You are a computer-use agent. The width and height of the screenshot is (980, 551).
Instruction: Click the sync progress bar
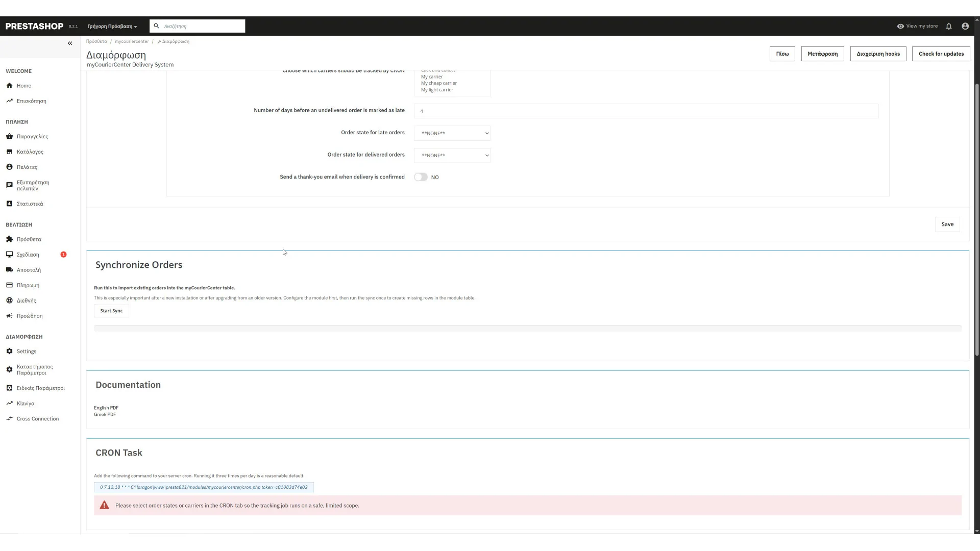pos(527,328)
